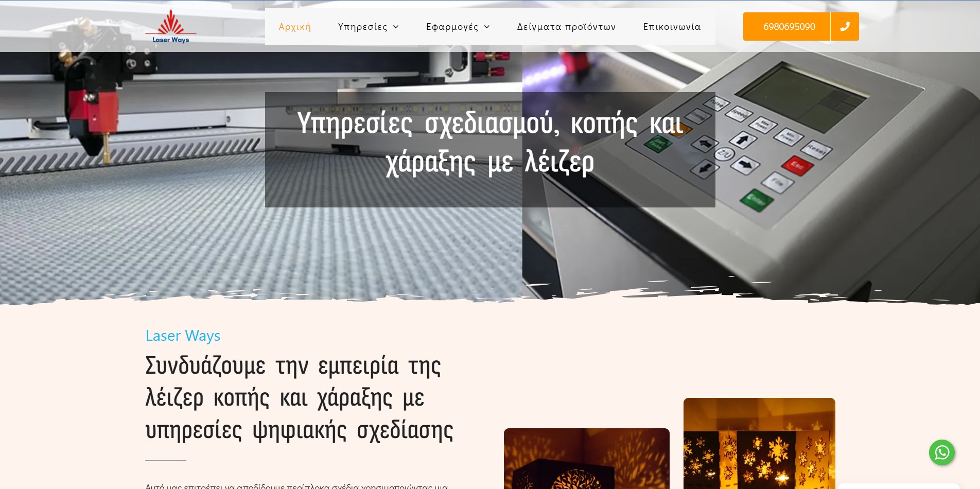Click the red Esc key in hero photo
Image resolution: width=980 pixels, height=489 pixels.
797,166
